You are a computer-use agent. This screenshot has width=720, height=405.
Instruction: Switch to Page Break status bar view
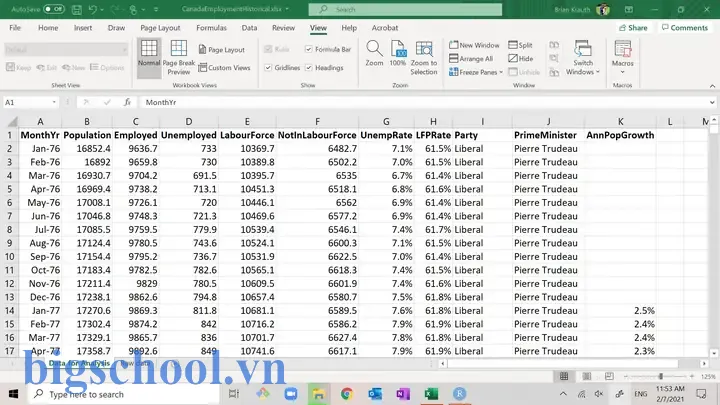609,377
